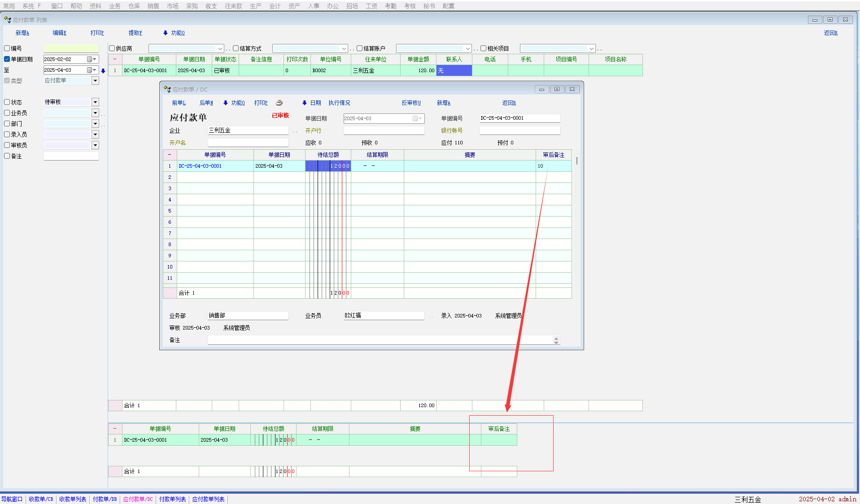Click the printer icon in payable dialog
The image size is (860, 504).
point(279,103)
